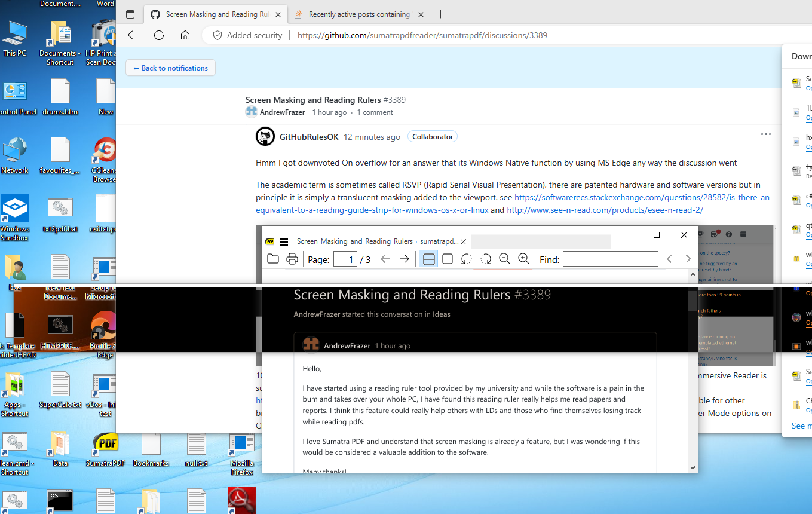The image size is (812, 514).
Task: Zoom in using the magnifier icon
Action: click(x=523, y=259)
